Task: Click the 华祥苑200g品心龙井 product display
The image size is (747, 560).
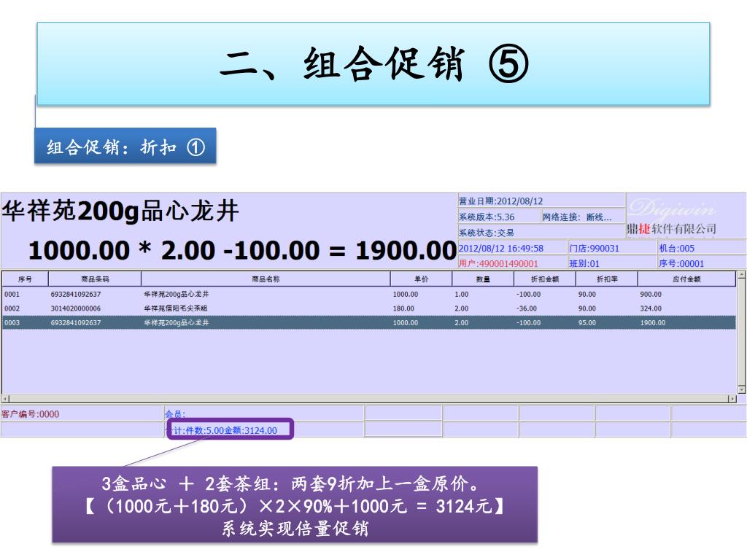Action: click(x=120, y=211)
